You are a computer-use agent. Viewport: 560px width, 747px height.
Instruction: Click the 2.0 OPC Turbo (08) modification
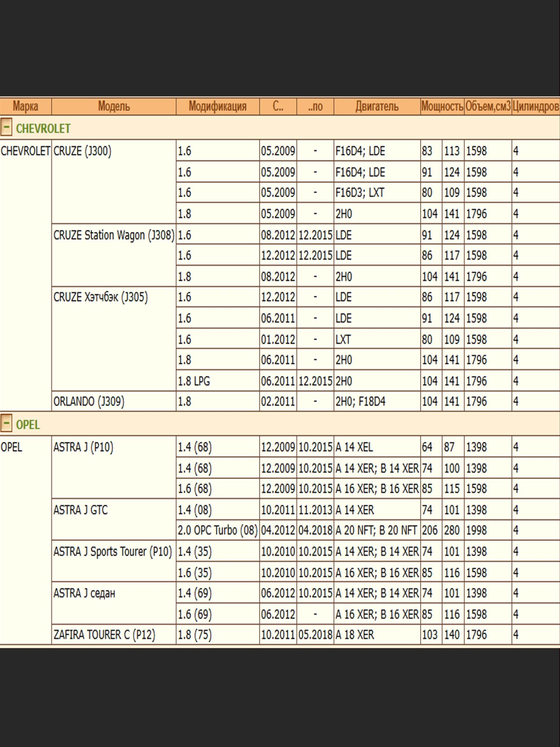(x=217, y=530)
